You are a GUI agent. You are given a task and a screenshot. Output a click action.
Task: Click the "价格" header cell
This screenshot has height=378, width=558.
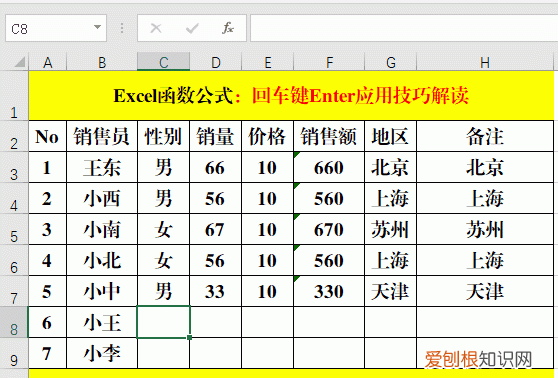(x=268, y=136)
